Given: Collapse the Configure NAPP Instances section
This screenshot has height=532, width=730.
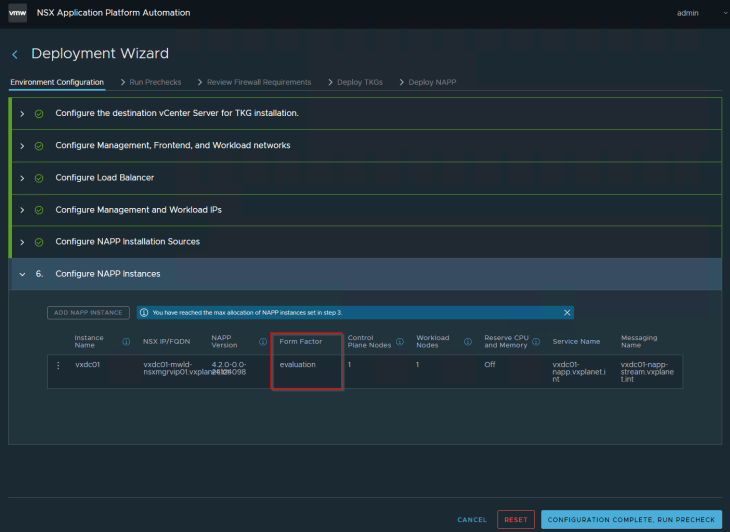Looking at the screenshot, I should (22, 273).
